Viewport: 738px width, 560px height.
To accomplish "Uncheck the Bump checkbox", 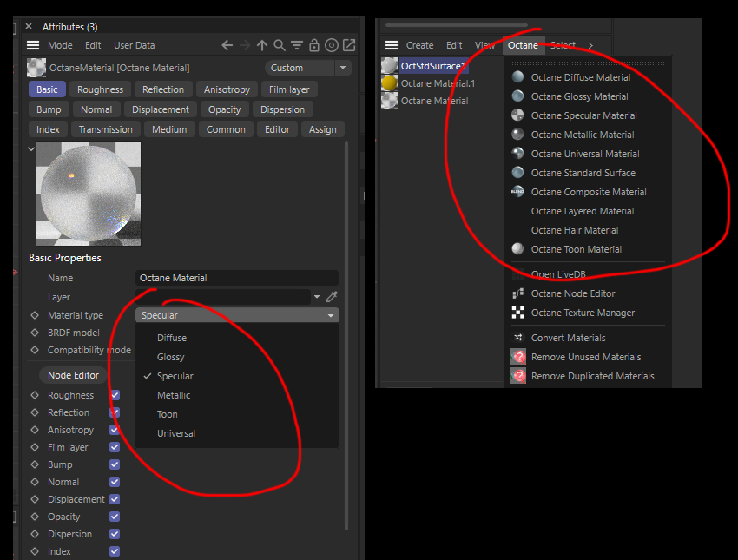I will pyautogui.click(x=115, y=464).
